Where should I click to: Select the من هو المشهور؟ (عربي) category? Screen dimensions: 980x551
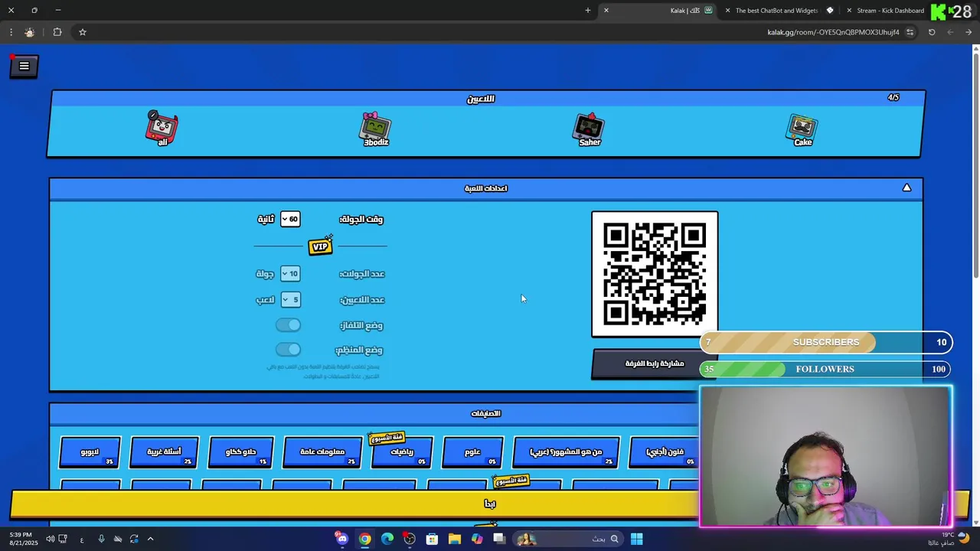coord(566,452)
